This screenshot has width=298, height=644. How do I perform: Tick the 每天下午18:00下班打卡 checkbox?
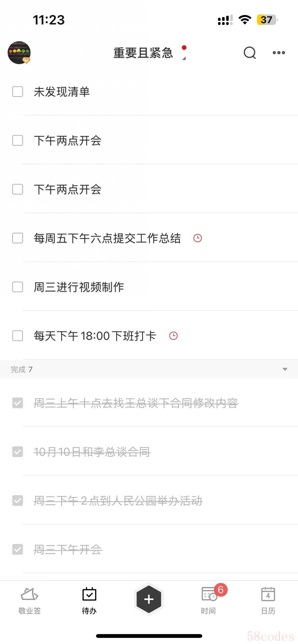click(18, 336)
